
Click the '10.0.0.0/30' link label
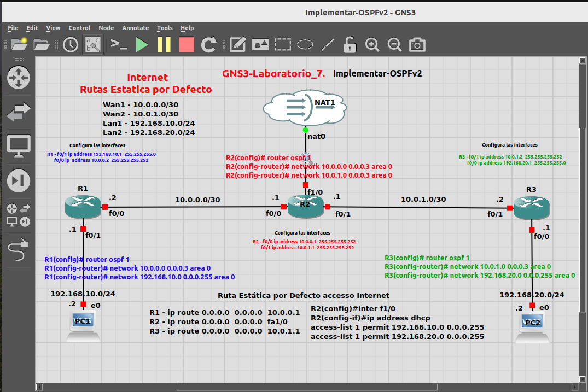coord(197,200)
